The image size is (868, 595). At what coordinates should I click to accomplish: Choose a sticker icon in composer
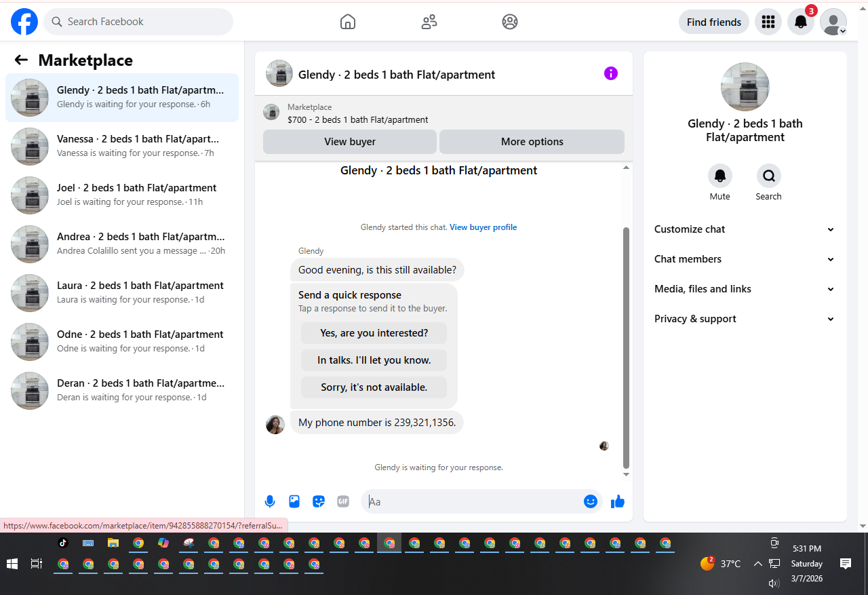coord(319,501)
